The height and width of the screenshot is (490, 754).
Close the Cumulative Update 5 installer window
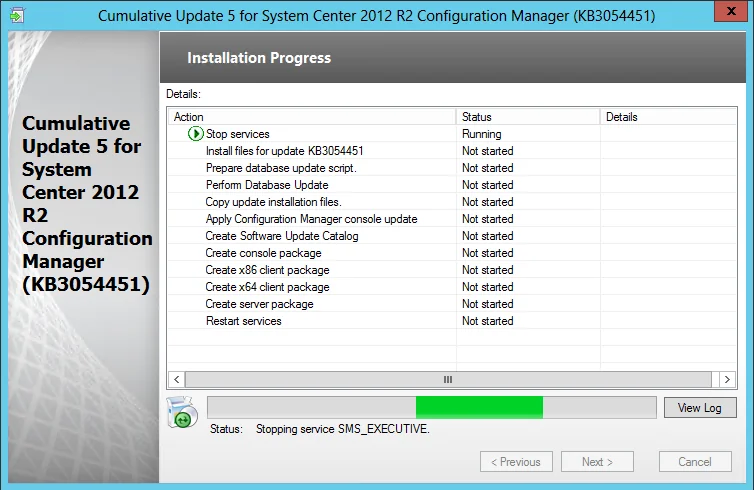(730, 11)
